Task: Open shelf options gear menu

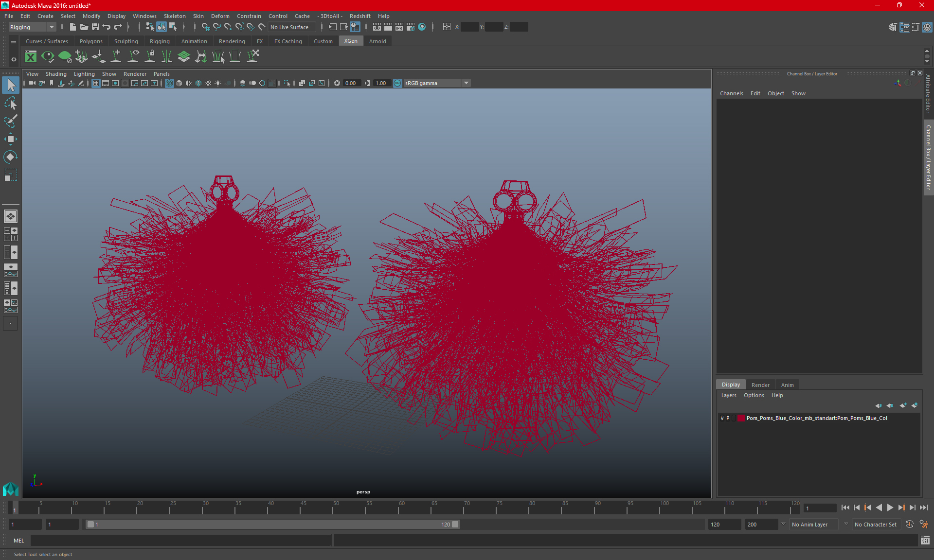Action: (x=14, y=59)
